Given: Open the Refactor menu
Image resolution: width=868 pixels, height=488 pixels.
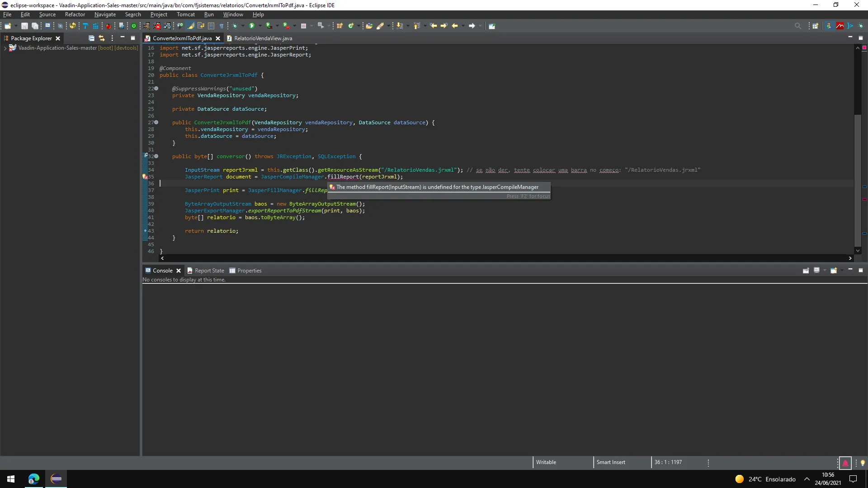Looking at the screenshot, I should (x=75, y=14).
